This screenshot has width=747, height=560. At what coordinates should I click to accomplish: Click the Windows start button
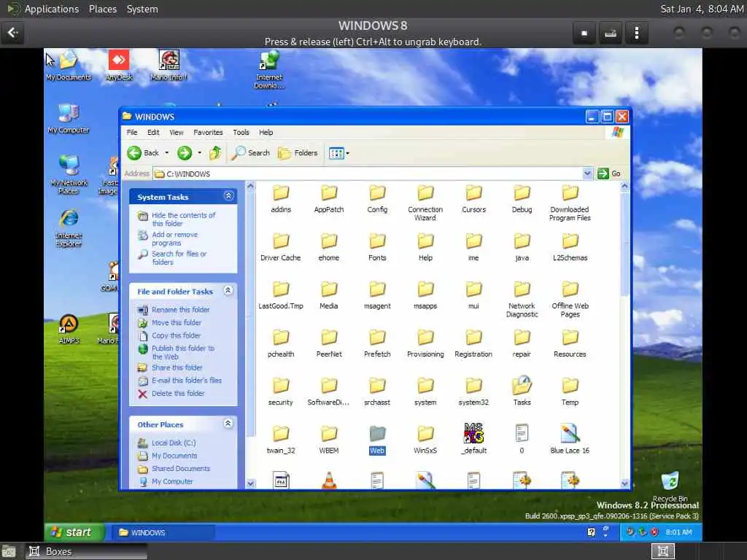[x=74, y=532]
